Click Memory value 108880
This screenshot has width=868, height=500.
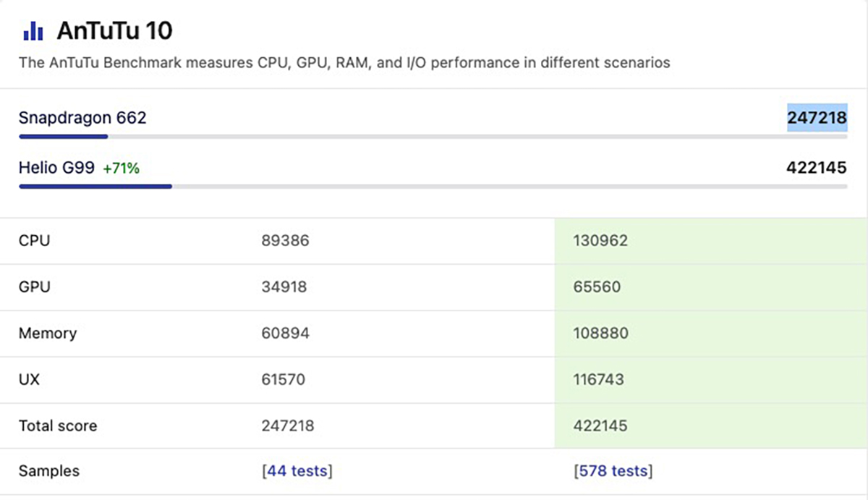coord(600,333)
